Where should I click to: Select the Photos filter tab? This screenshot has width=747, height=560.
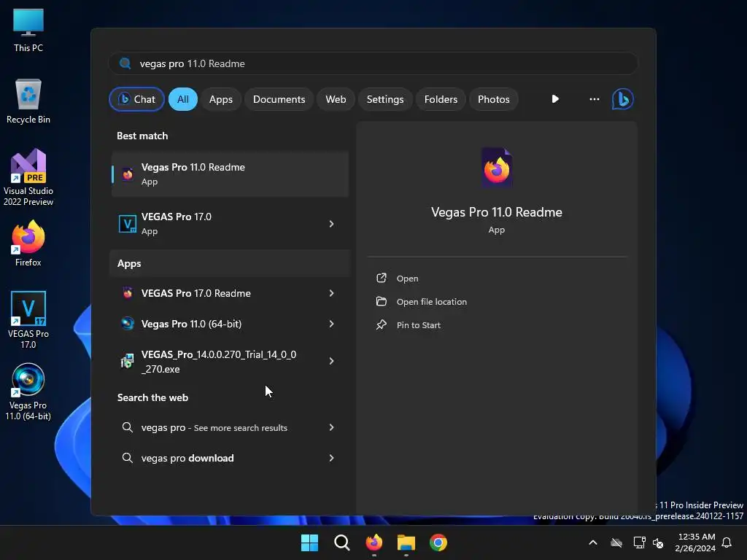pos(494,99)
